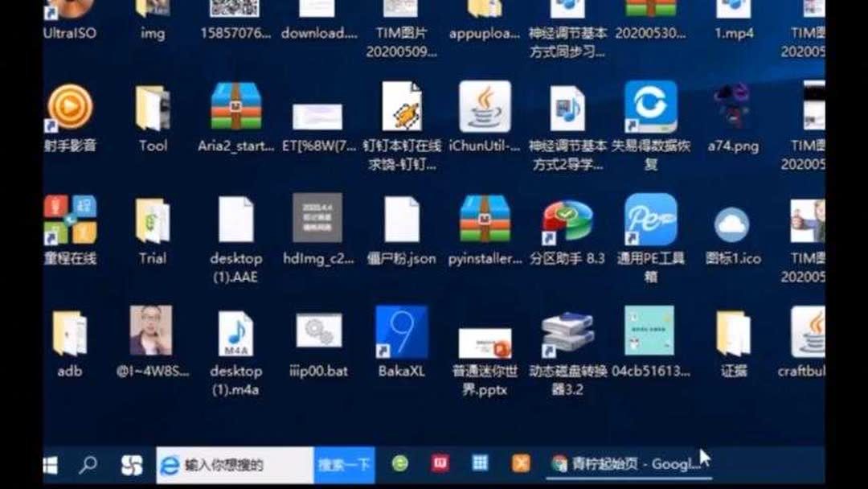
Task: Click the 搜索一下 search button
Action: coord(343,465)
